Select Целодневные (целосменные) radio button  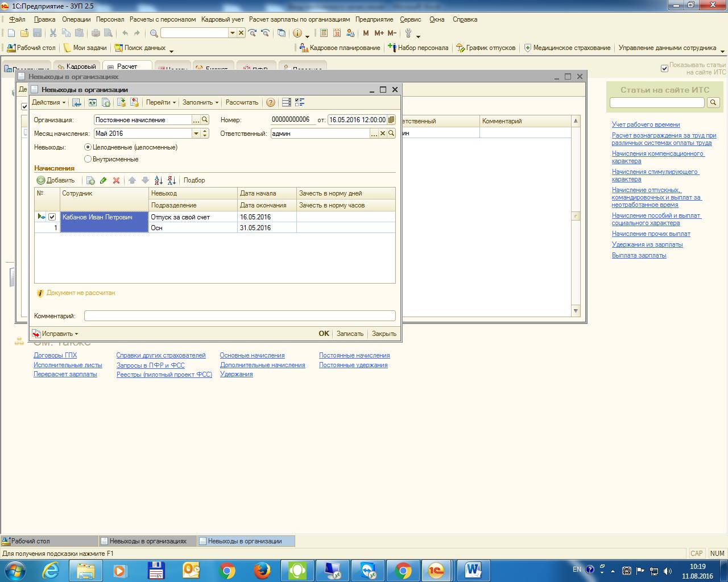coord(88,147)
